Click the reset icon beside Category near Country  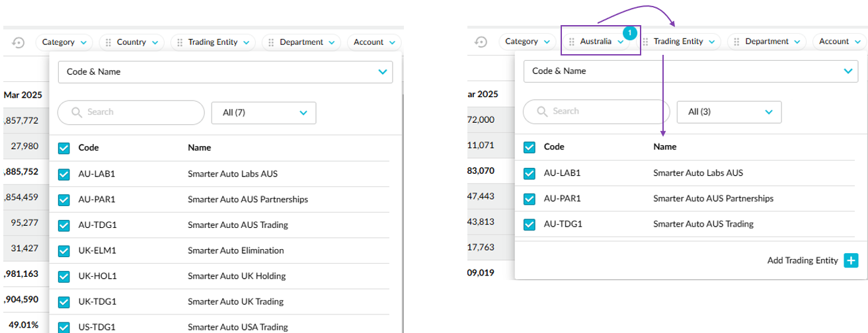point(19,42)
